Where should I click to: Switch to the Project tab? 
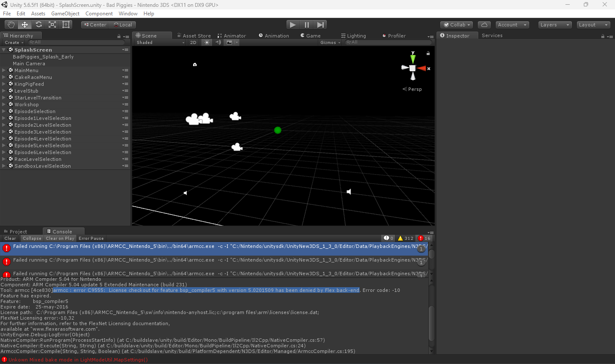[x=15, y=232]
